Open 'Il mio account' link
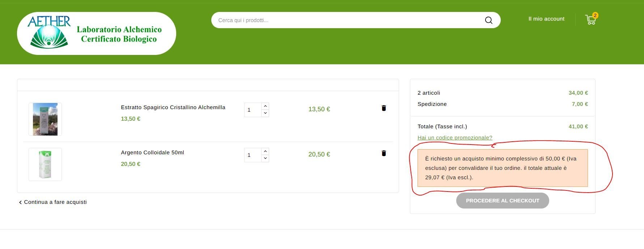The height and width of the screenshot is (249, 644). (x=546, y=19)
